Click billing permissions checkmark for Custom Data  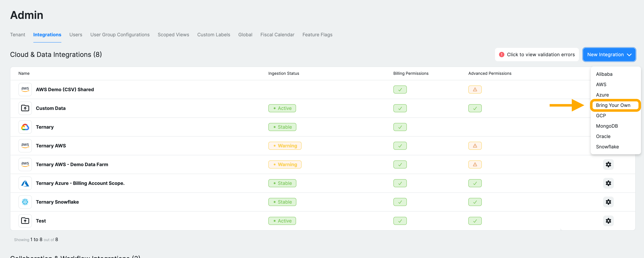coord(400,108)
